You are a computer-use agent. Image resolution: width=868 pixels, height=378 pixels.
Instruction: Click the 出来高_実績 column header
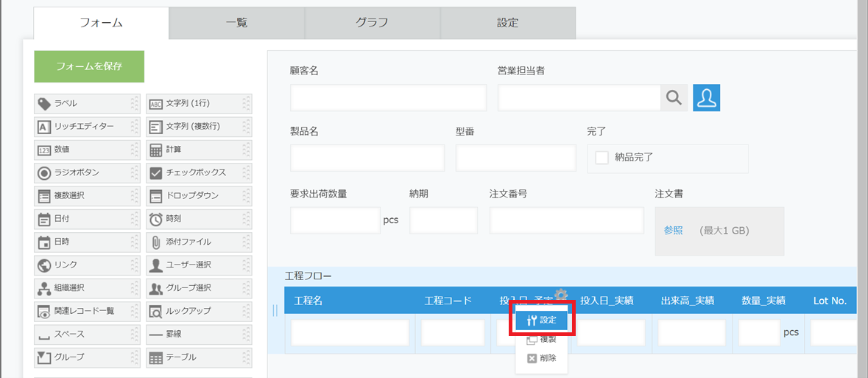(687, 301)
